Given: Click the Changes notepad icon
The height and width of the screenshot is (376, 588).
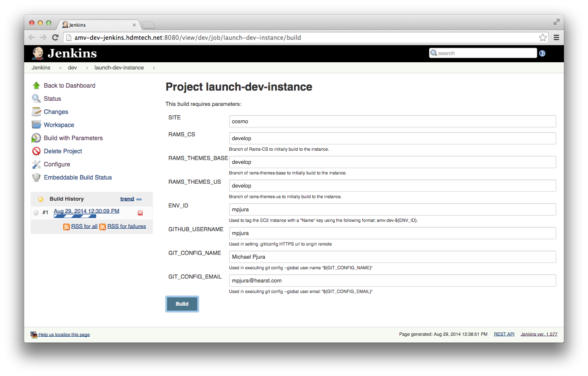Looking at the screenshot, I should 36,112.
